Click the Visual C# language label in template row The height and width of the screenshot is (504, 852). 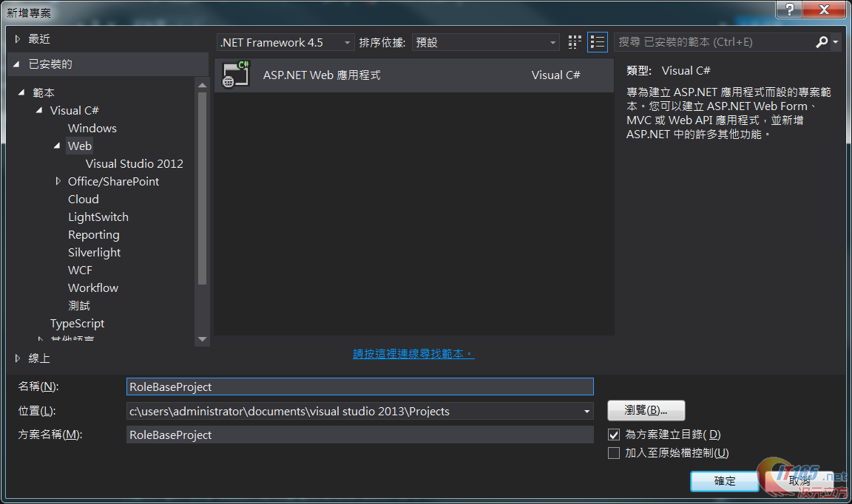click(555, 75)
